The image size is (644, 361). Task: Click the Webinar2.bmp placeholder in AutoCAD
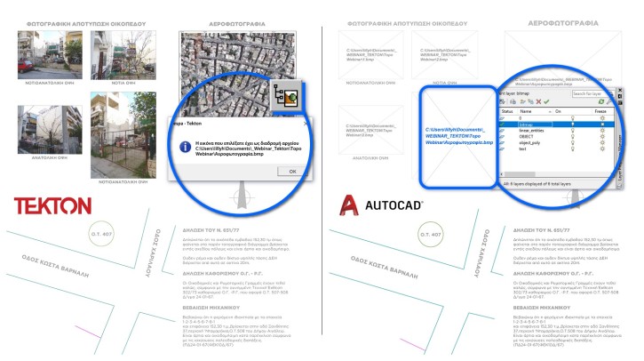(445, 55)
